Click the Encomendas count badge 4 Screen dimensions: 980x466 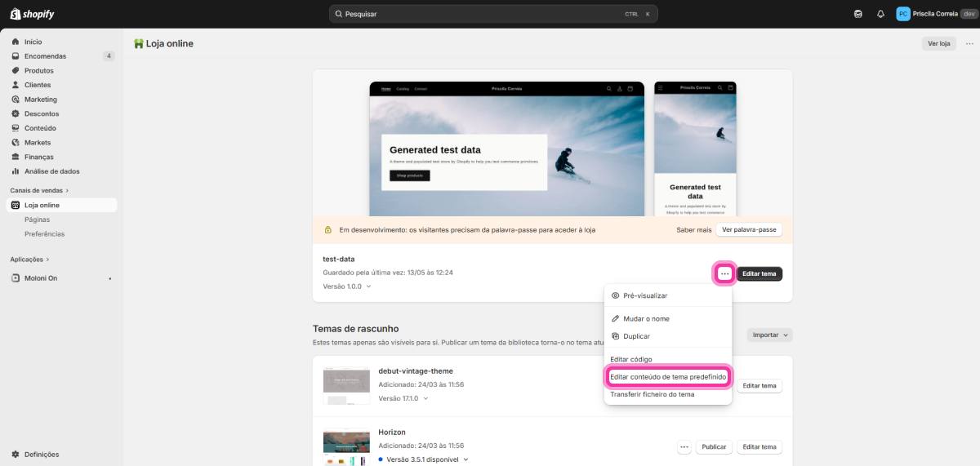[x=109, y=56]
